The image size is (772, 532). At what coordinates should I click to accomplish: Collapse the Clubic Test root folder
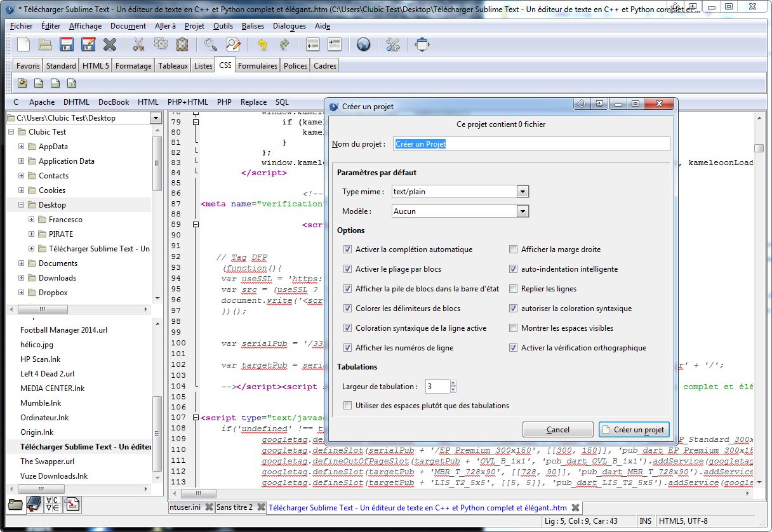pos(11,132)
